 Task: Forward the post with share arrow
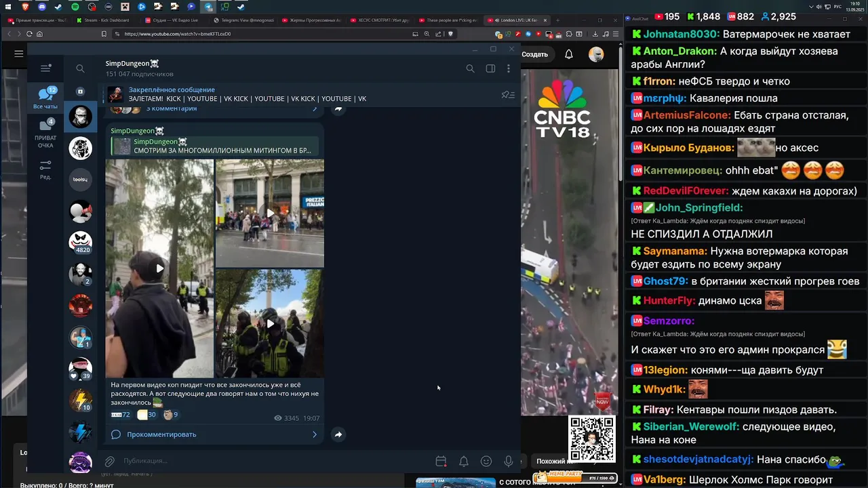click(338, 434)
